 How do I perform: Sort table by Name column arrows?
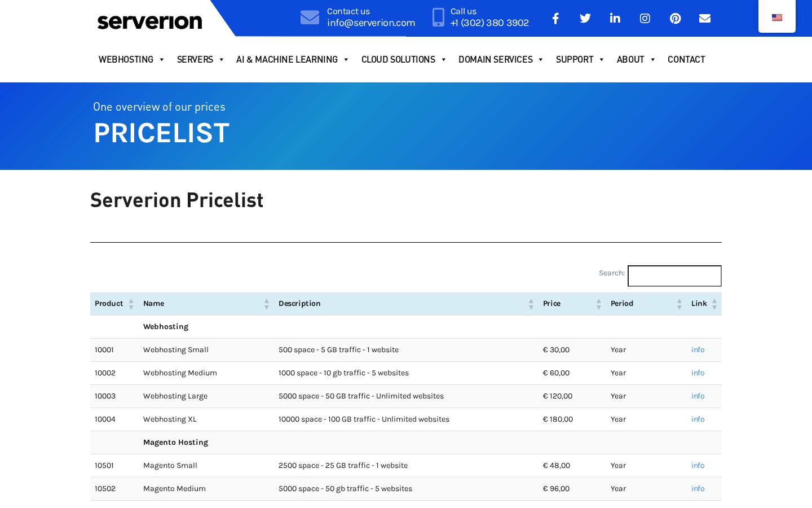(x=267, y=304)
